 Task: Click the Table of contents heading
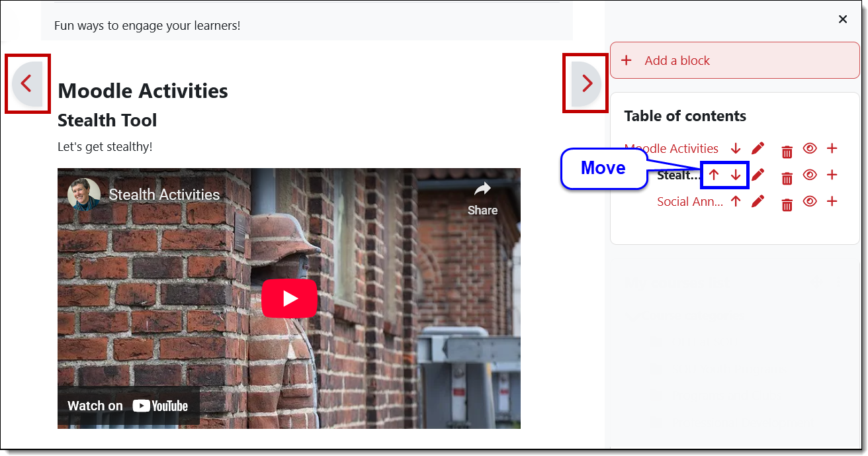[685, 116]
